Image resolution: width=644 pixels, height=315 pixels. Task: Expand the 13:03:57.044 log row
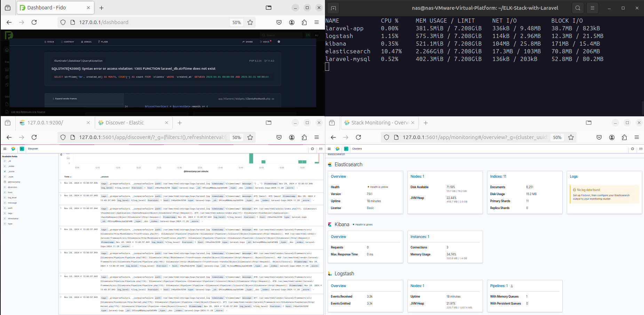pos(61,208)
